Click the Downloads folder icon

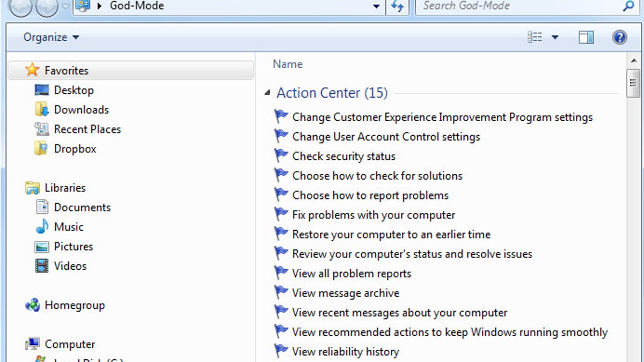click(42, 109)
